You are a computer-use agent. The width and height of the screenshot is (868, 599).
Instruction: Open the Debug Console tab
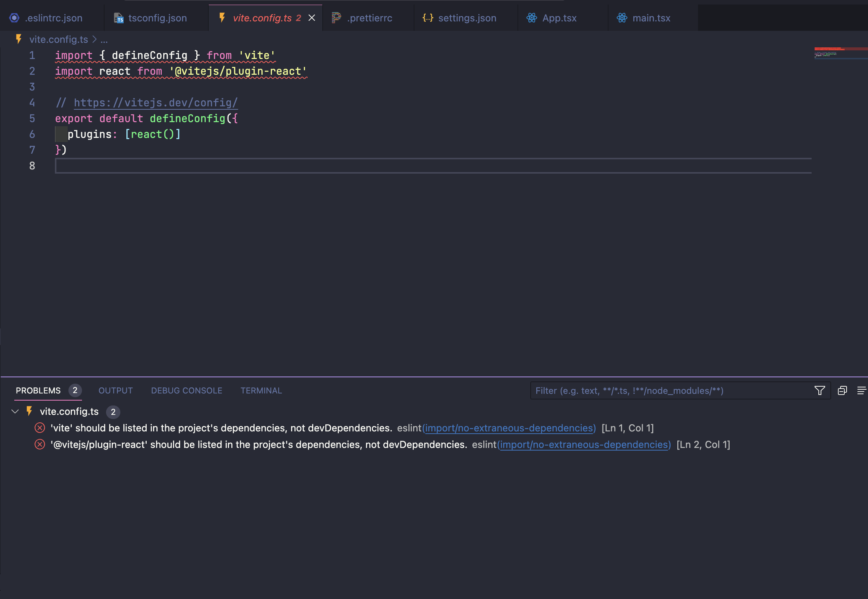pyautogui.click(x=187, y=390)
